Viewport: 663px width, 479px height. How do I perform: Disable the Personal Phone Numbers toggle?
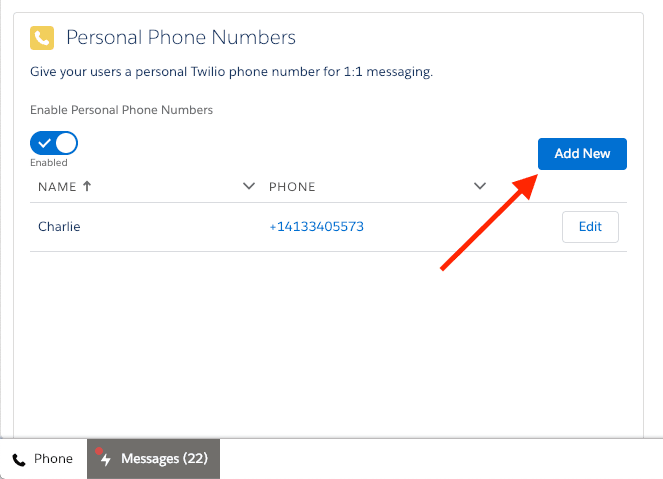pos(54,143)
